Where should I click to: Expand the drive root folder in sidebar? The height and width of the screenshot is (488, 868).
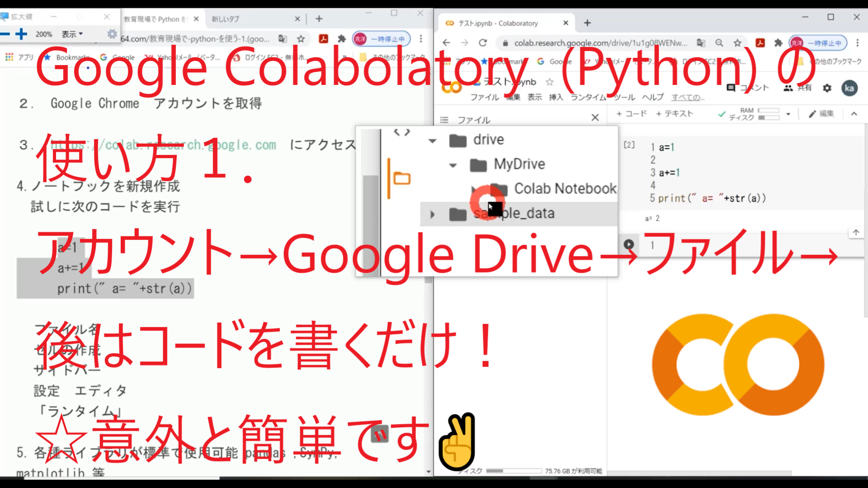pos(434,140)
